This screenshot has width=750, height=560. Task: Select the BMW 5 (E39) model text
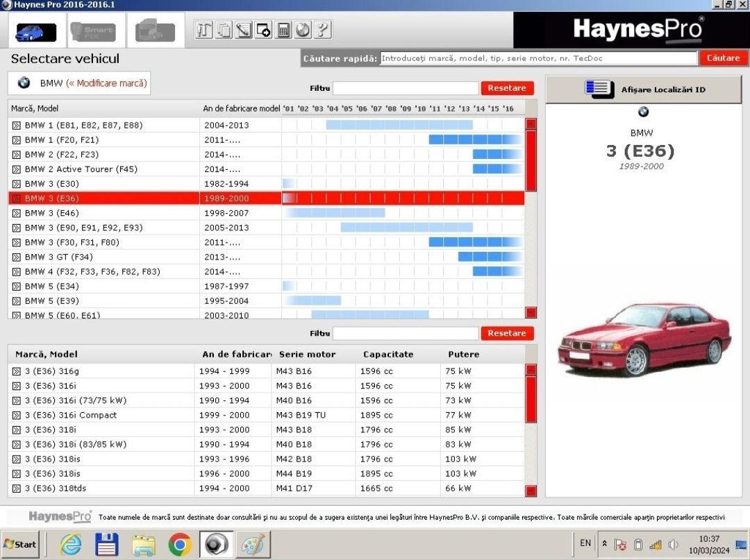[51, 301]
